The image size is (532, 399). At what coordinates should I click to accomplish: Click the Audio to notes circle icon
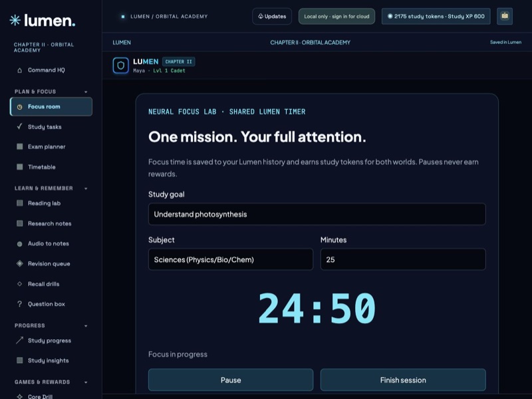(x=20, y=243)
